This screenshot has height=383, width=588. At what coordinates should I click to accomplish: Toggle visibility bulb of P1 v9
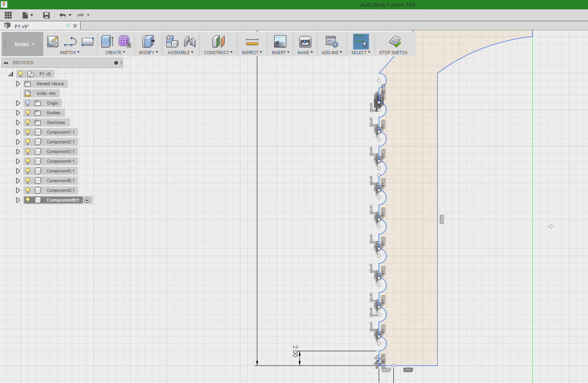tap(21, 74)
